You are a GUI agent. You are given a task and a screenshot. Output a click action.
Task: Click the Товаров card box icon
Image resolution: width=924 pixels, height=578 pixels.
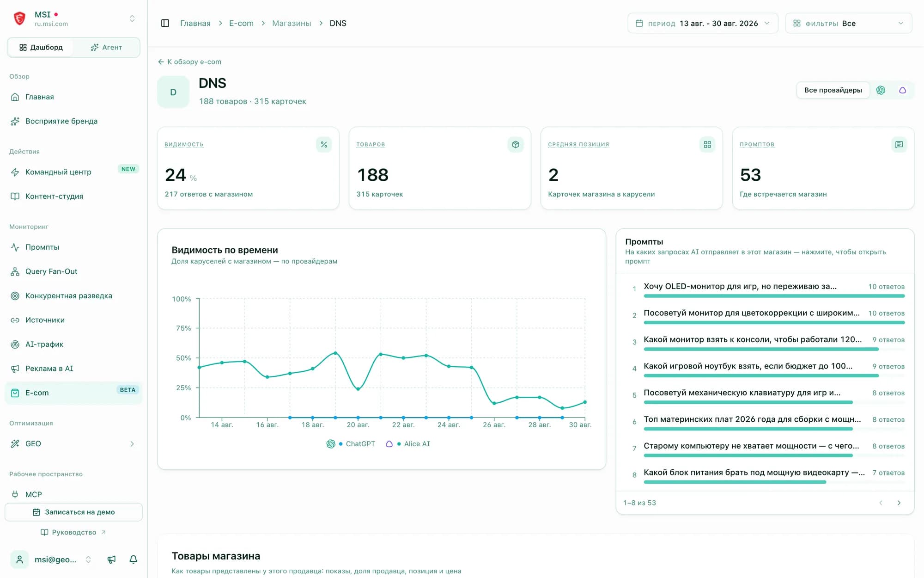tap(516, 145)
